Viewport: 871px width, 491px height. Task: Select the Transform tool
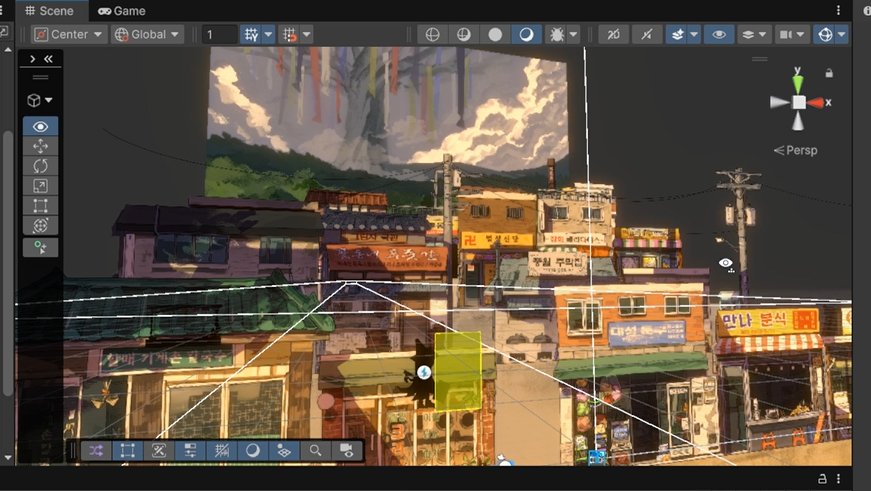click(41, 226)
